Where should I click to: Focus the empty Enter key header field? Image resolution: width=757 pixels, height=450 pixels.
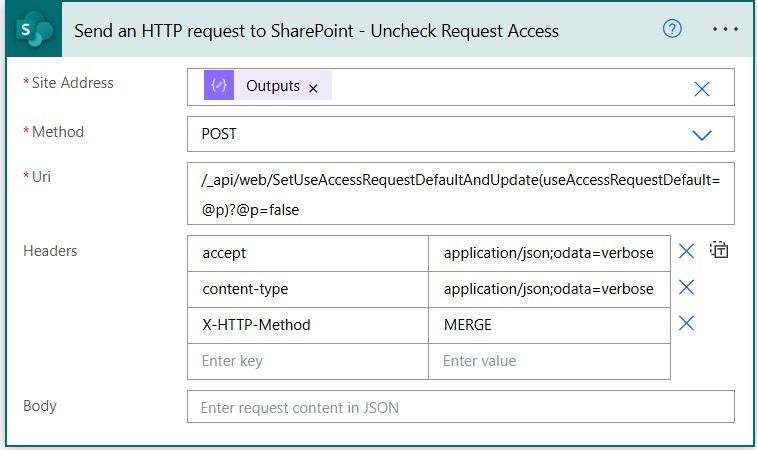pyautogui.click(x=308, y=361)
